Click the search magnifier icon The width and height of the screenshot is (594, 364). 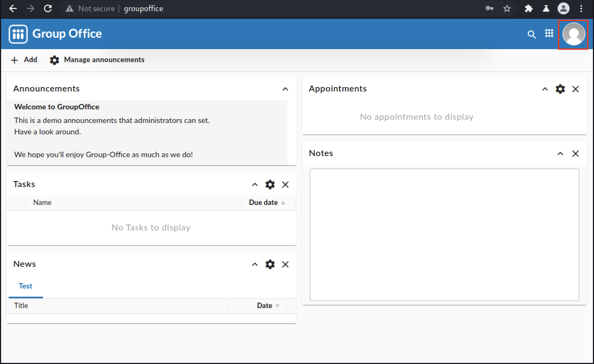[x=532, y=34]
